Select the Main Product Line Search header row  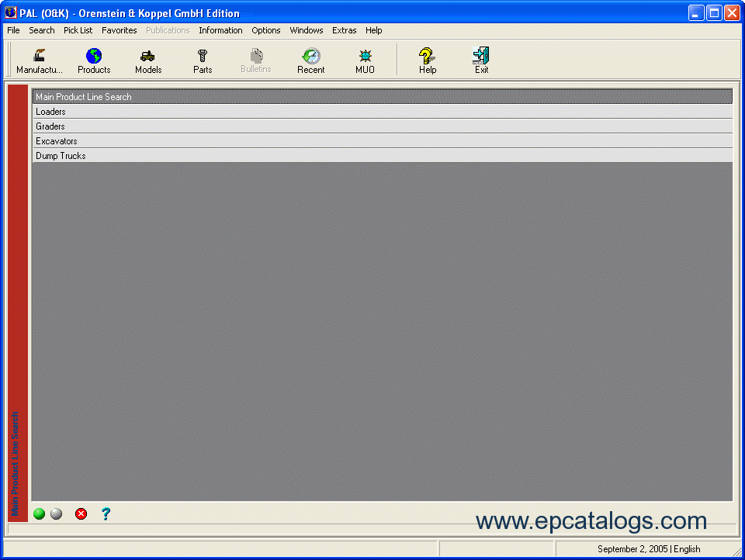pos(383,96)
